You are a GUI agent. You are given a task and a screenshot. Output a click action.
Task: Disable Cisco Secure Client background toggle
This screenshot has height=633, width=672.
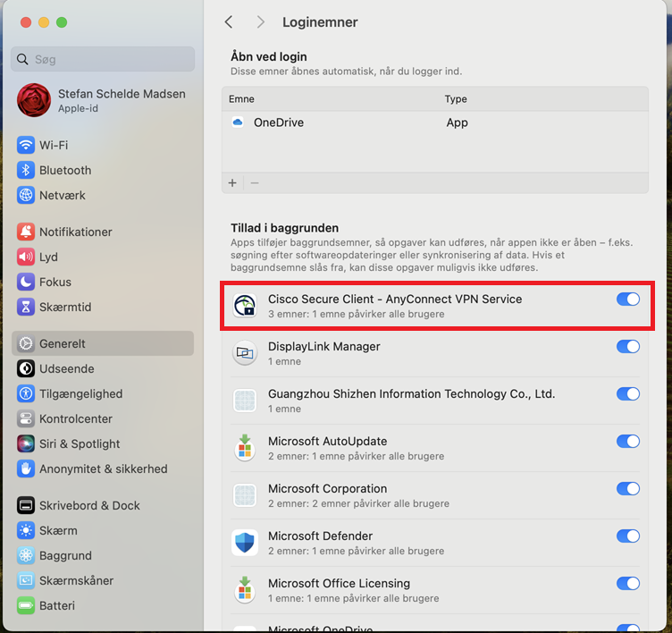point(628,300)
